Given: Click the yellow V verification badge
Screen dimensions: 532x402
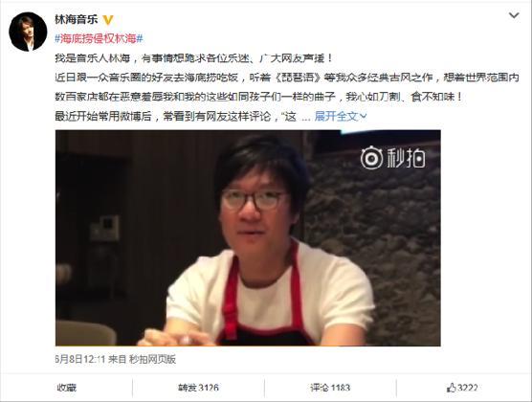Looking at the screenshot, I should tap(108, 20).
